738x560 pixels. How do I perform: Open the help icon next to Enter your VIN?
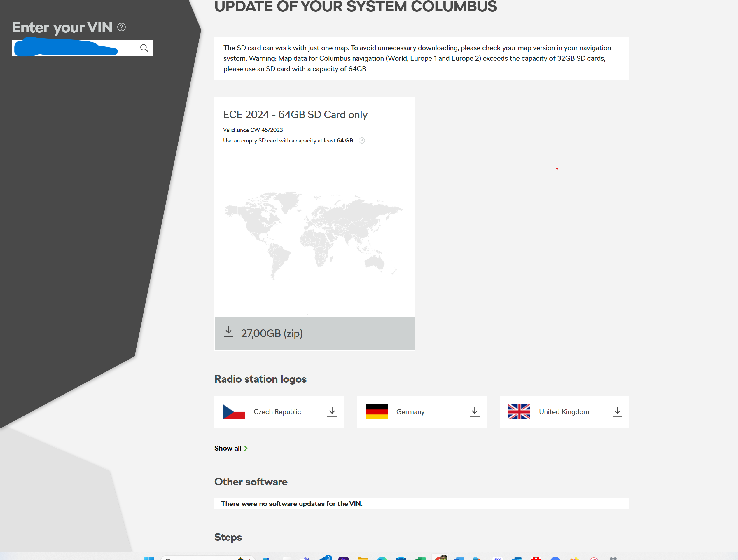[x=121, y=27]
